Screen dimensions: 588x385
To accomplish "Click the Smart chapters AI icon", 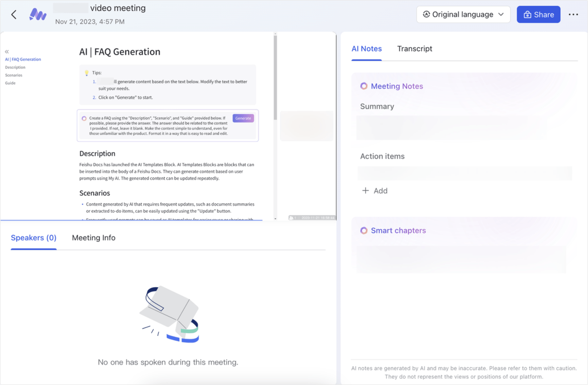I will point(364,231).
